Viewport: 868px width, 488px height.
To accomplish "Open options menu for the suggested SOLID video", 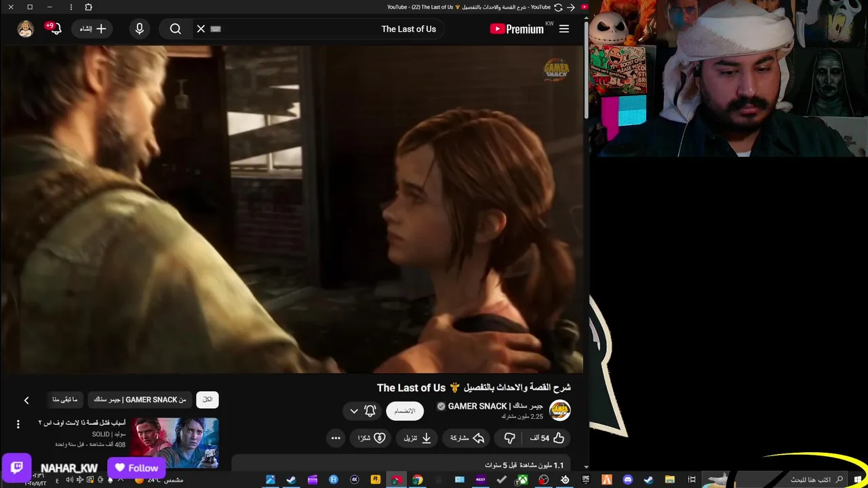I will [x=18, y=424].
